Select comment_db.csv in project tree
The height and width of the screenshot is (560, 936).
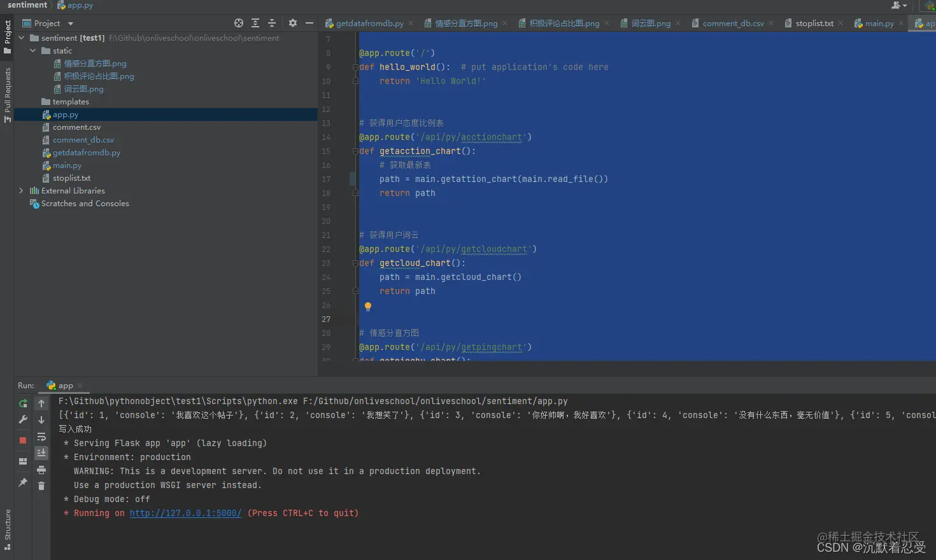83,140
